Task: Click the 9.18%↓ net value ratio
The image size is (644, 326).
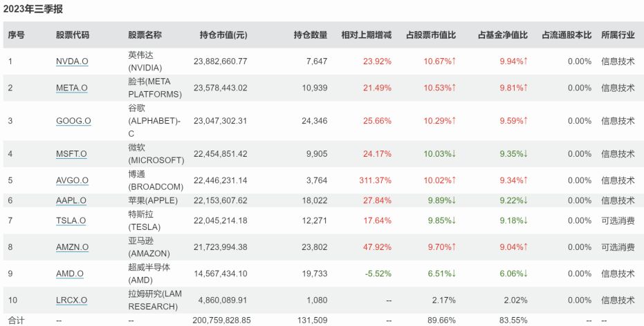Action: (x=514, y=220)
